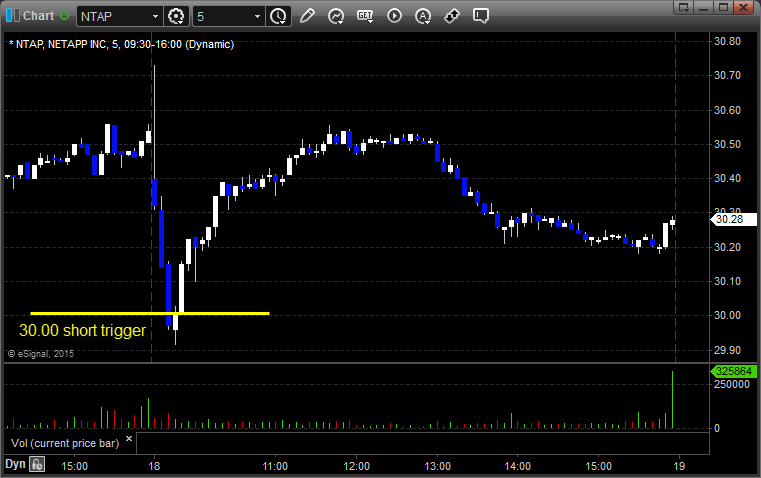Click the 30.80 price axis label
The height and width of the screenshot is (478, 761).
pos(728,41)
